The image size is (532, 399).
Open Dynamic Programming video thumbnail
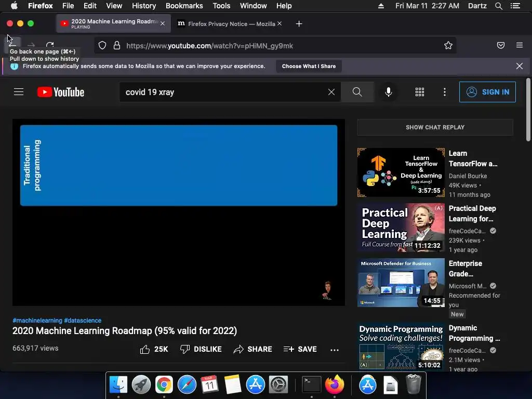coord(401,346)
